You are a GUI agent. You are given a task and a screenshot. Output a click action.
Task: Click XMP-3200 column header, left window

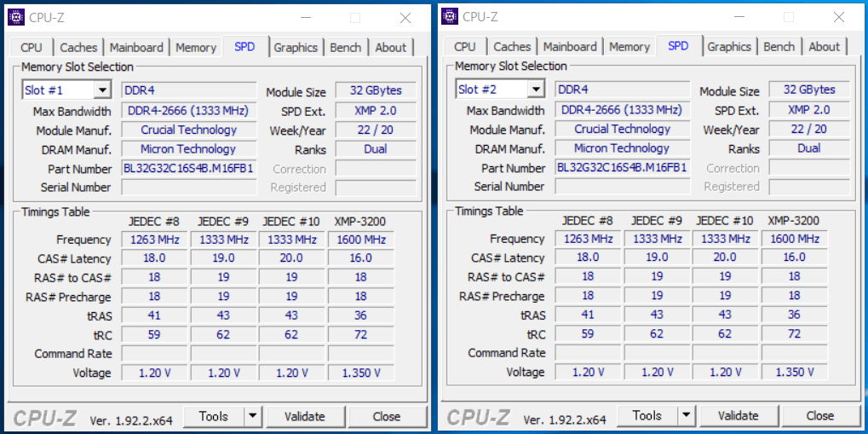(x=360, y=221)
